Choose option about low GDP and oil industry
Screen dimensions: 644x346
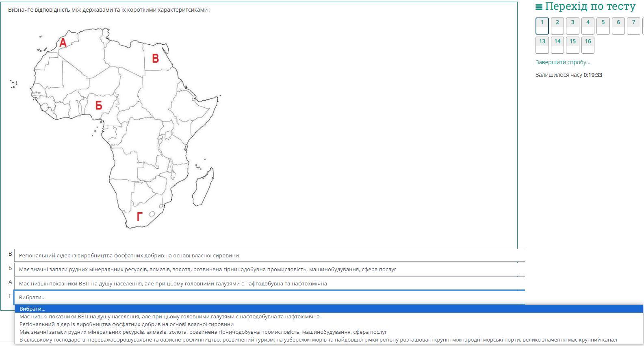pyautogui.click(x=329, y=316)
